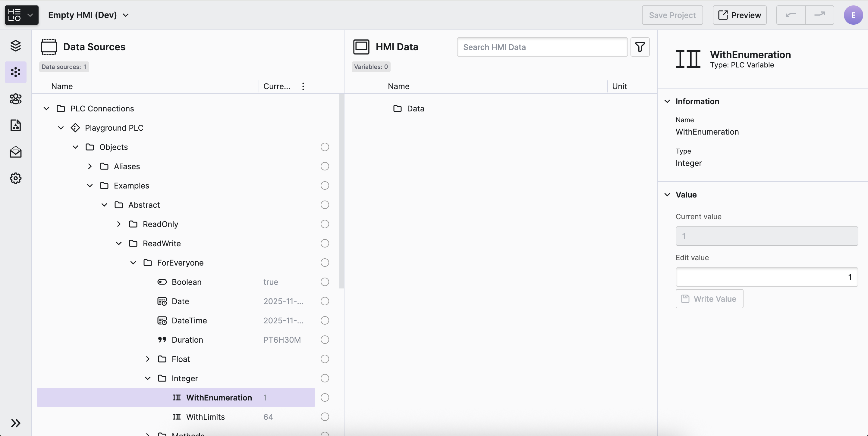Open the envelope messages sidebar icon
Viewport: 868px width, 436px height.
(15, 152)
